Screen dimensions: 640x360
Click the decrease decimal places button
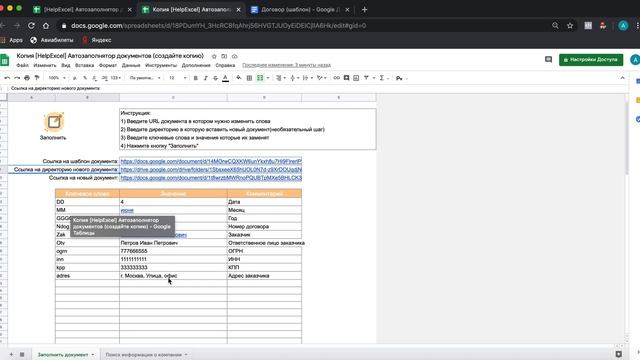(x=95, y=78)
